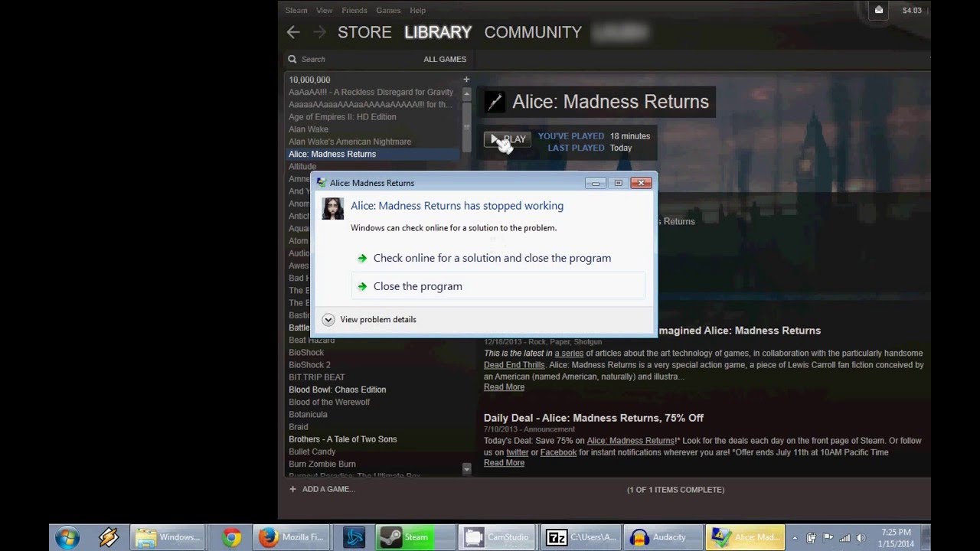Open the View menu
This screenshot has width=980, height=551.
click(325, 10)
